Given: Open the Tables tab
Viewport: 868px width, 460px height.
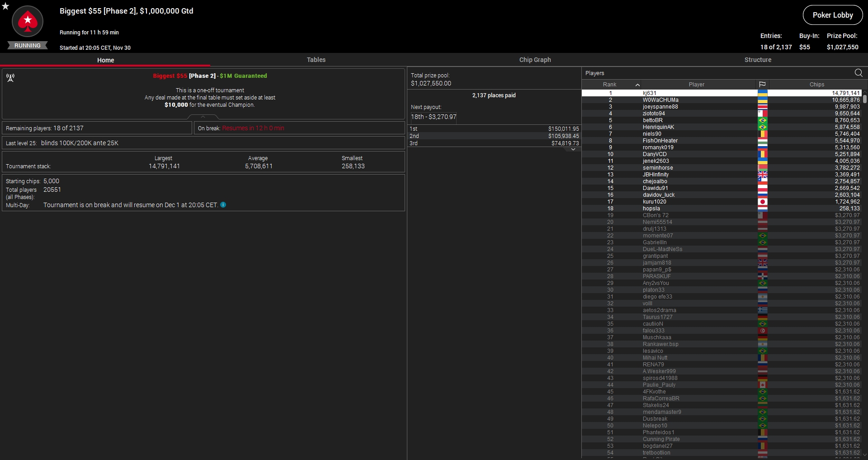Looking at the screenshot, I should [316, 60].
